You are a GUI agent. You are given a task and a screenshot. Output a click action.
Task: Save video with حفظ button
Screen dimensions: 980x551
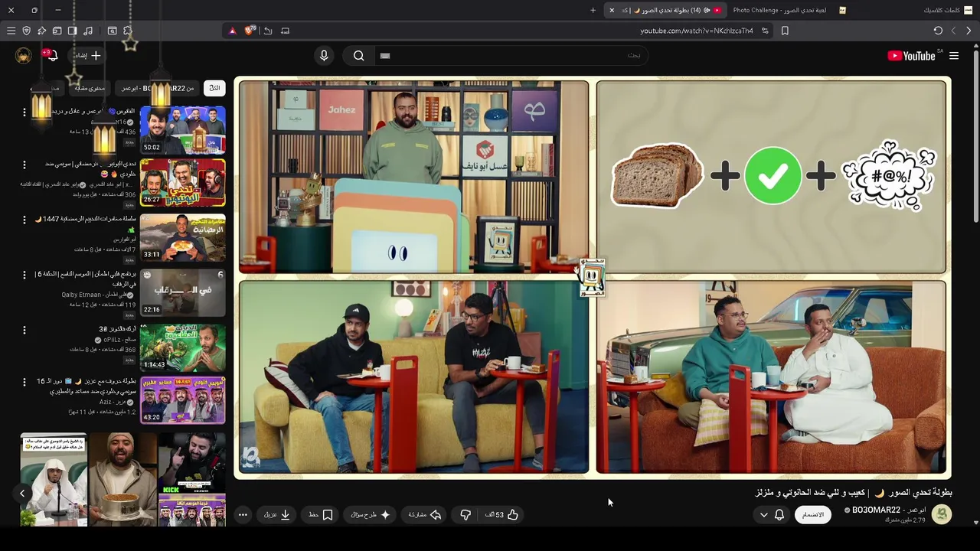tap(321, 515)
